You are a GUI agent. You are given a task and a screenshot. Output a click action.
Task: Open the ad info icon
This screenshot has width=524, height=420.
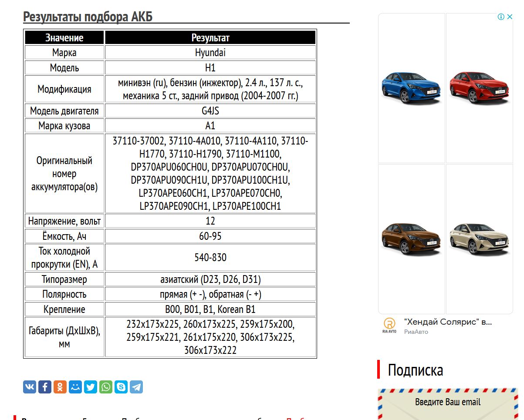click(501, 17)
